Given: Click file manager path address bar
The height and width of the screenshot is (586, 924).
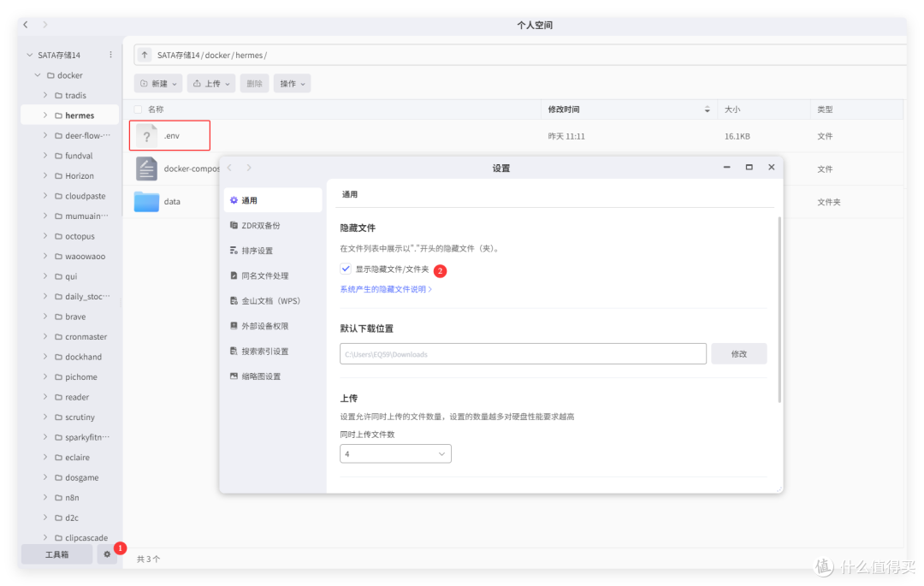Looking at the screenshot, I should tap(520, 55).
